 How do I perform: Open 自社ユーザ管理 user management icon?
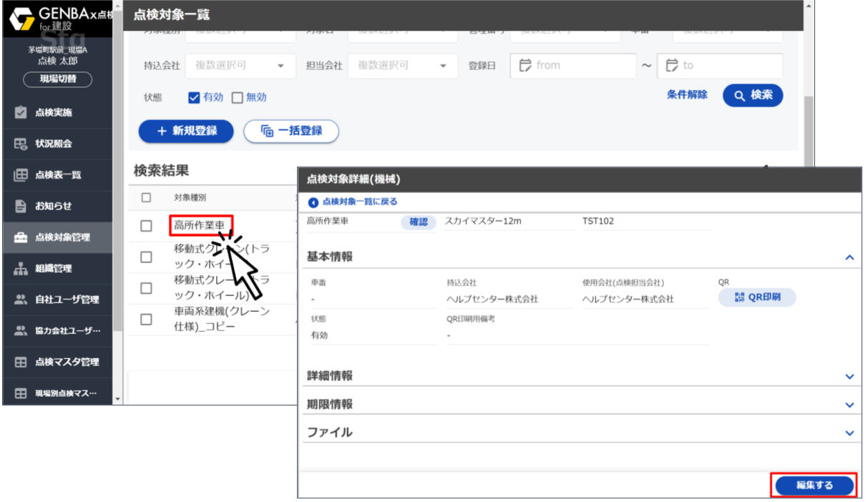point(20,299)
